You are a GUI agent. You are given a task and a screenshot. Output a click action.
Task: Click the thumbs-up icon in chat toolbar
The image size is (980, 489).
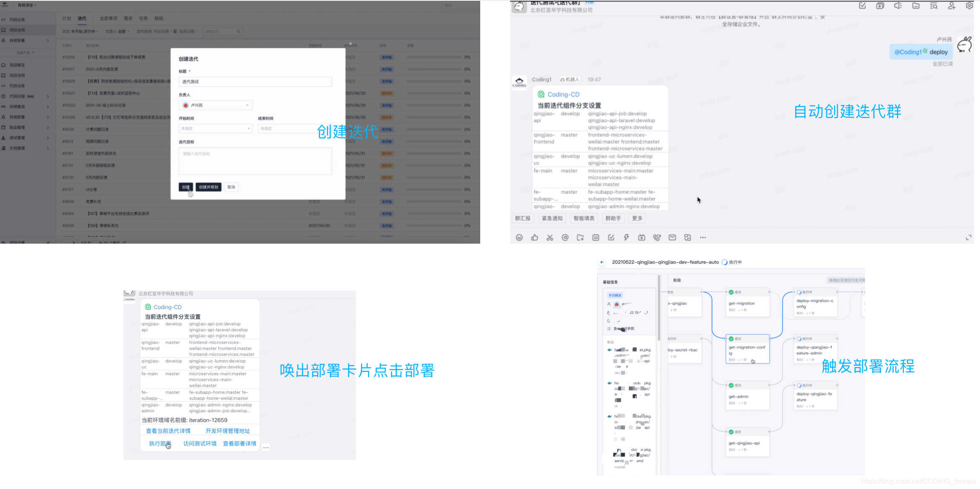pyautogui.click(x=534, y=238)
